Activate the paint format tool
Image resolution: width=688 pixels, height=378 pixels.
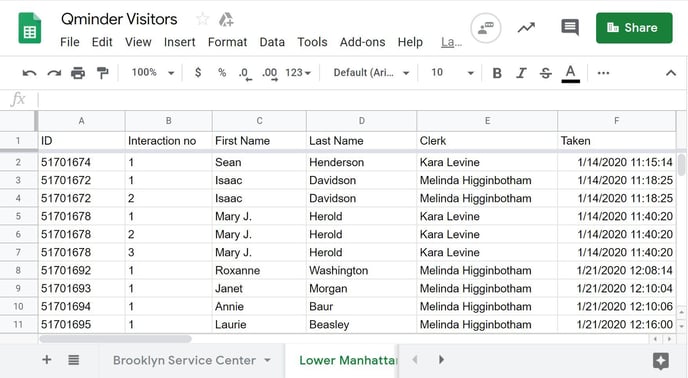102,73
